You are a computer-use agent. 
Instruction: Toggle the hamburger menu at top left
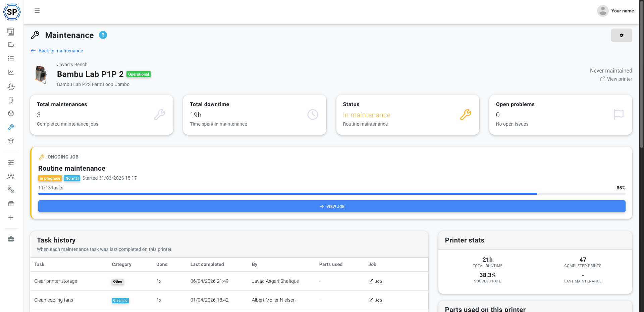[37, 11]
